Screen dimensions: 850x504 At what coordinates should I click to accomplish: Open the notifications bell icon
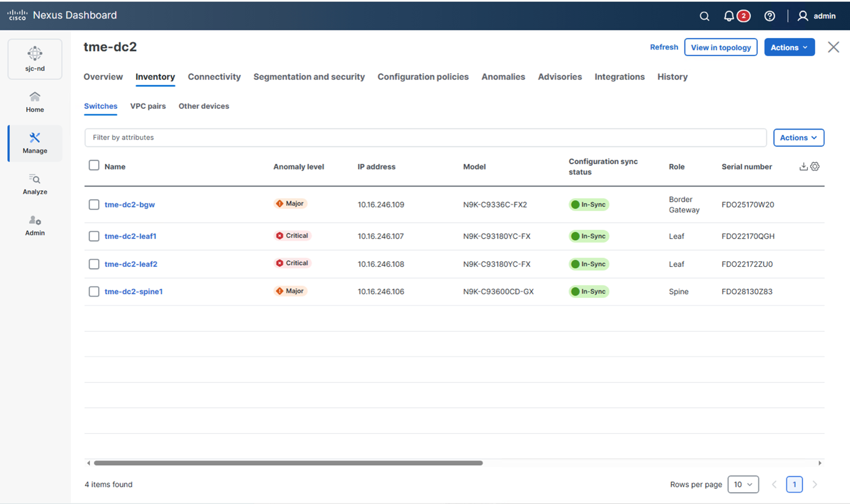click(x=729, y=16)
